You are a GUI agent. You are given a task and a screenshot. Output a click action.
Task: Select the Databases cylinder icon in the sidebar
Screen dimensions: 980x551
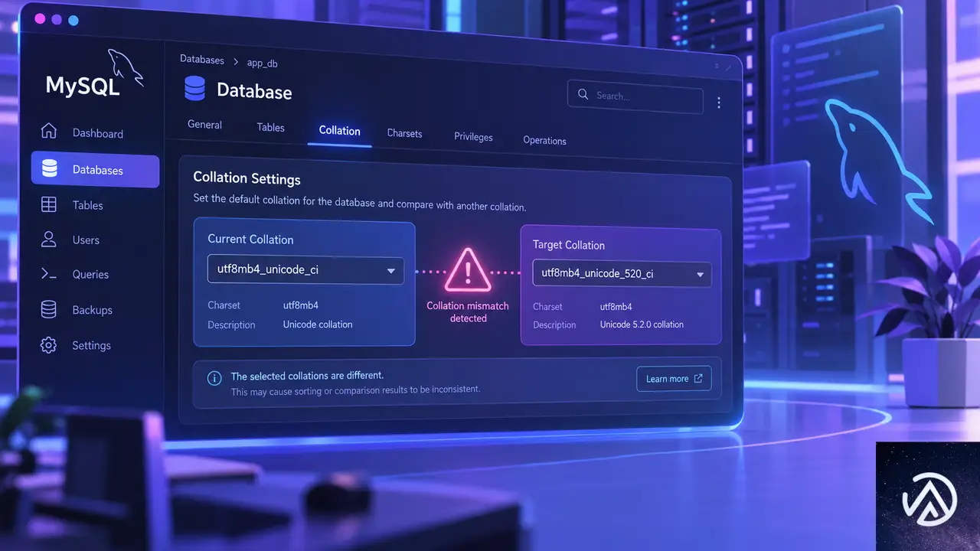[x=50, y=169]
